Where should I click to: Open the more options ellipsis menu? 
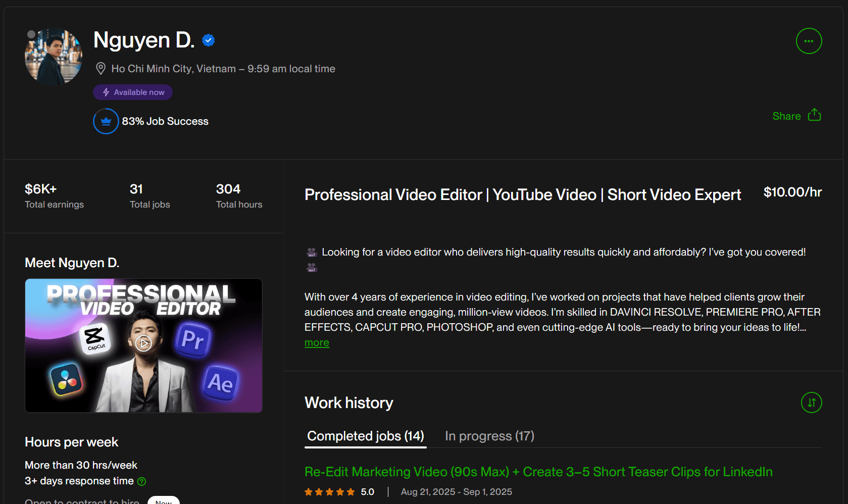click(x=809, y=41)
